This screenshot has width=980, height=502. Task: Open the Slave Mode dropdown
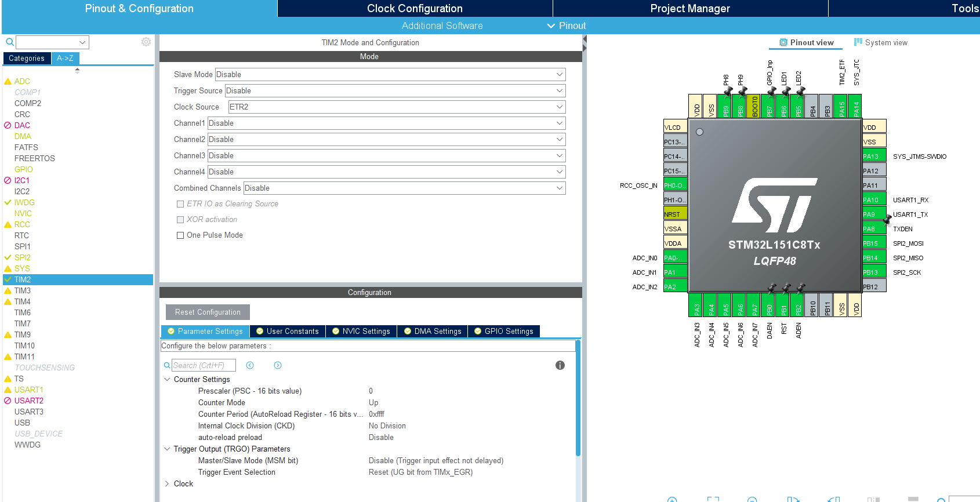click(x=390, y=74)
